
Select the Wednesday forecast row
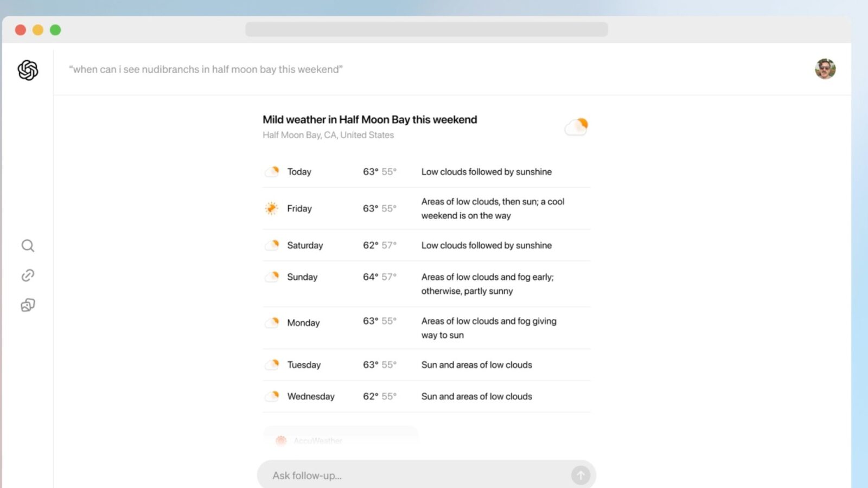[x=426, y=396]
